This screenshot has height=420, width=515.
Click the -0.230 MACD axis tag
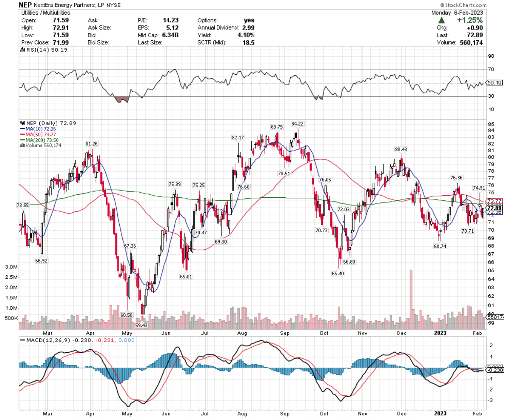coord(494,370)
